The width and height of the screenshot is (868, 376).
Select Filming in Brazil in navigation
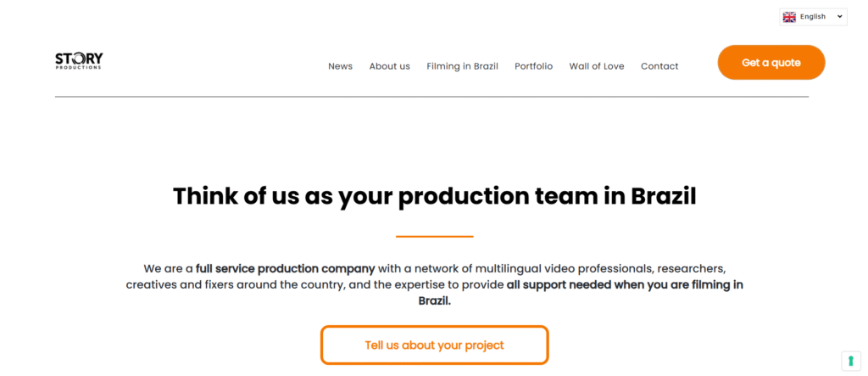point(462,66)
